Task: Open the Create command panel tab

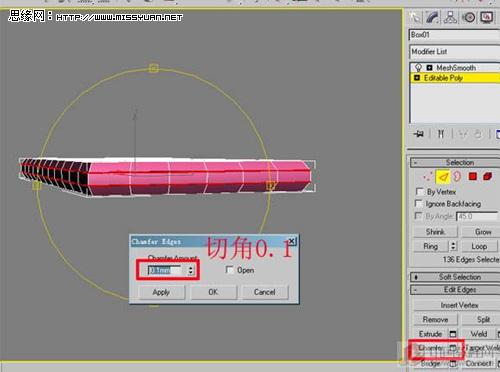Action: [416, 17]
